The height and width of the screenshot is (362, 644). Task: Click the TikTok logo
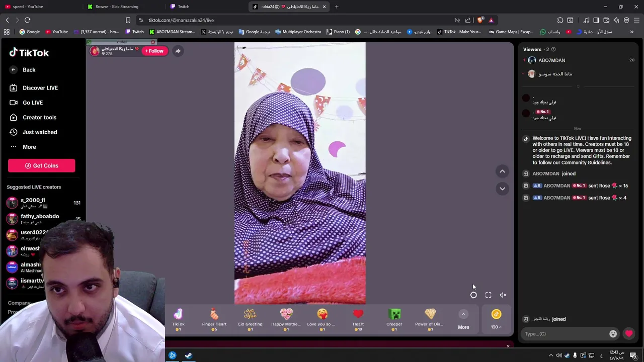pos(29,53)
